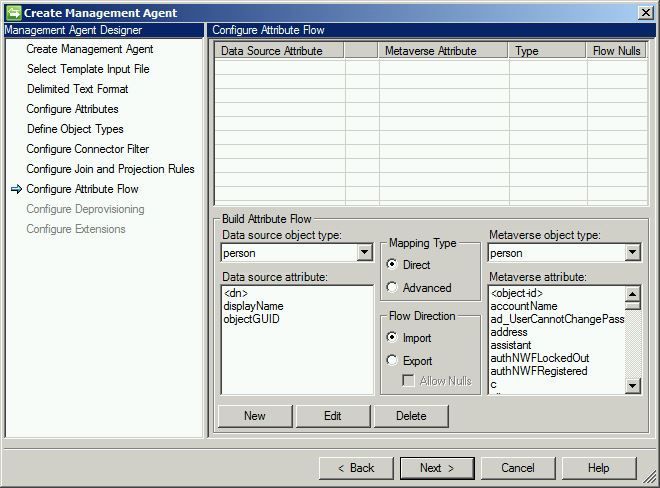Select <object-id> metaverse attribute
The height and width of the screenshot is (488, 660).
coord(517,293)
